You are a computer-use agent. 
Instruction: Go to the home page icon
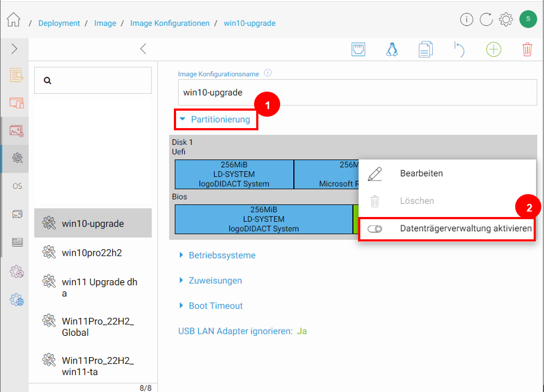[14, 20]
